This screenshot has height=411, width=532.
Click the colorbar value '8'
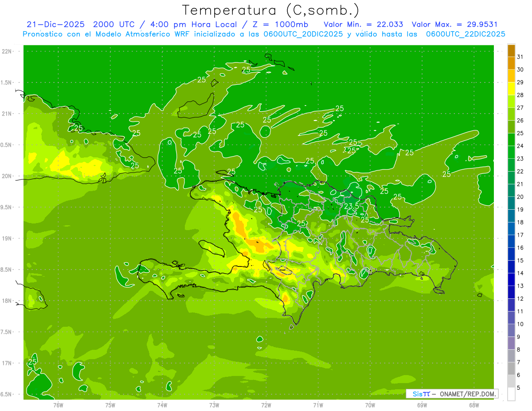tap(519, 350)
